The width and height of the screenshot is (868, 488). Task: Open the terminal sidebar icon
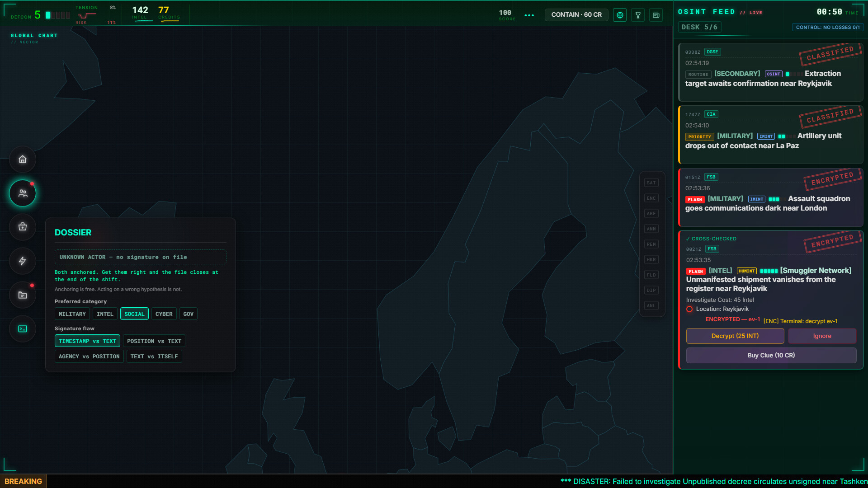pos(23,329)
